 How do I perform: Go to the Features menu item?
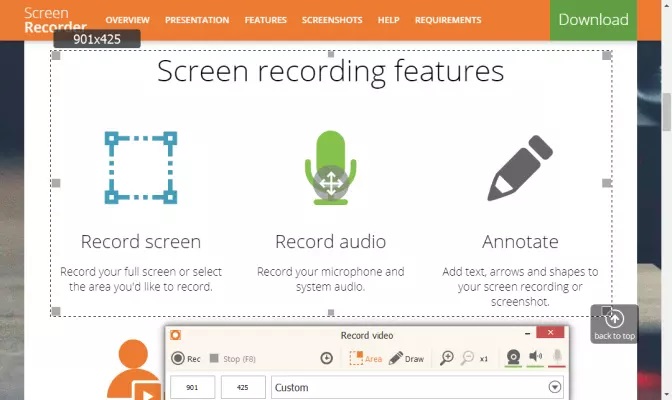point(265,20)
